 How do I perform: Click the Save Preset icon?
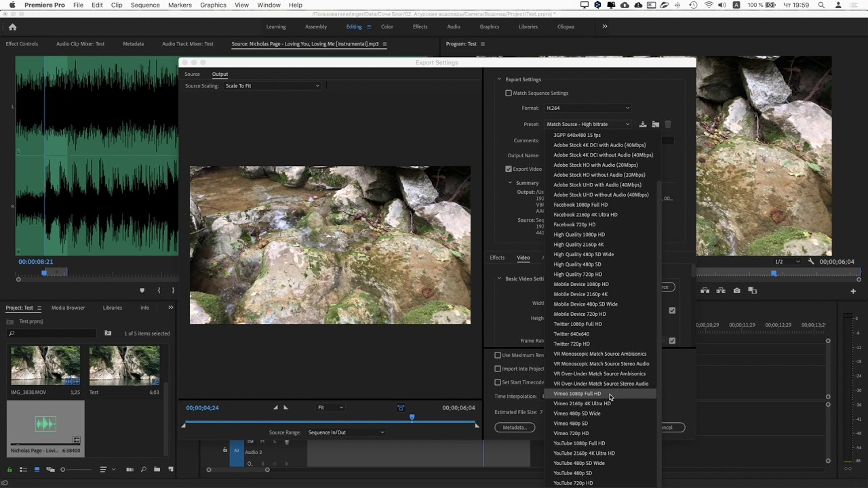coord(643,124)
